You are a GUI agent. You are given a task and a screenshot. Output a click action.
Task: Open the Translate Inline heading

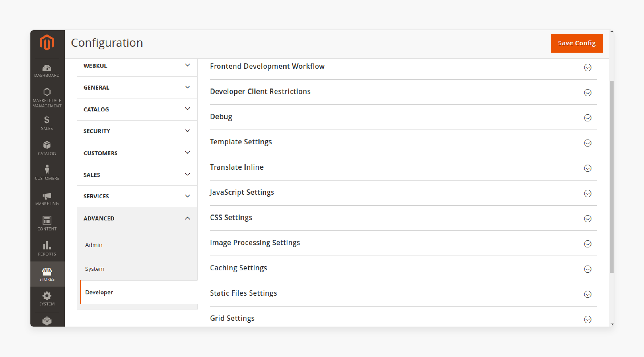[237, 167]
